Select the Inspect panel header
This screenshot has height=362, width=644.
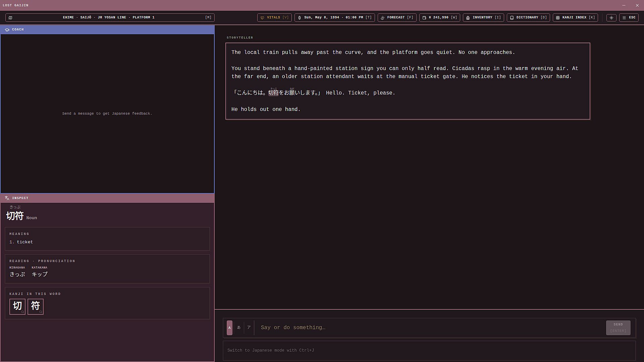(x=107, y=198)
